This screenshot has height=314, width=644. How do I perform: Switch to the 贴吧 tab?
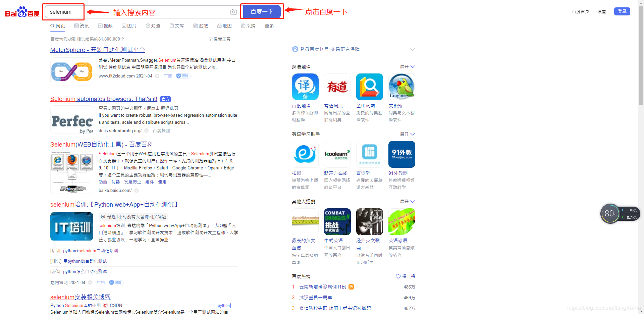[201, 26]
